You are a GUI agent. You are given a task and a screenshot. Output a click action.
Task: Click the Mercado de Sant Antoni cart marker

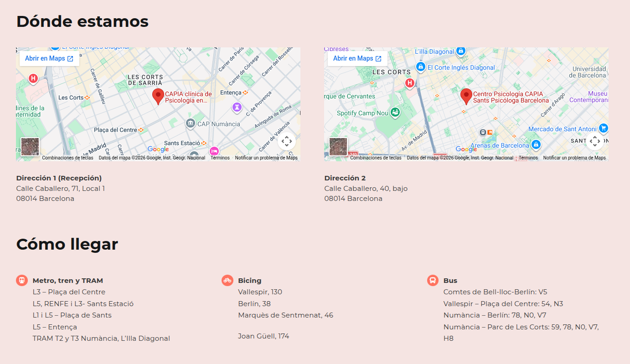coord(604,128)
